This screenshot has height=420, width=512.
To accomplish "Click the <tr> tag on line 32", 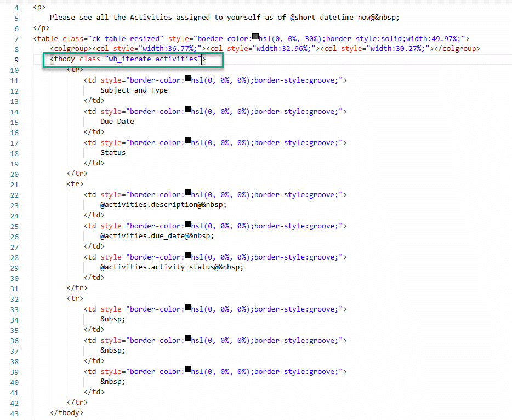I will pos(75,298).
